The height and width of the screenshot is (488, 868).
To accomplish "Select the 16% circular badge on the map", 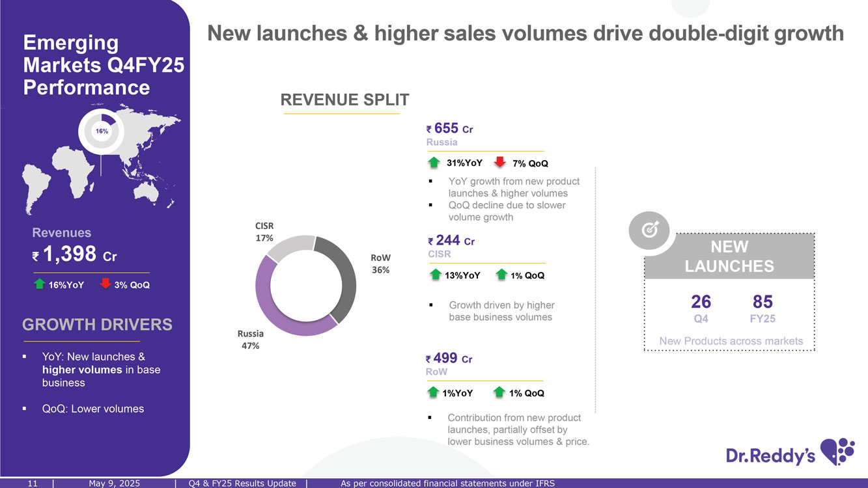I will (x=102, y=131).
